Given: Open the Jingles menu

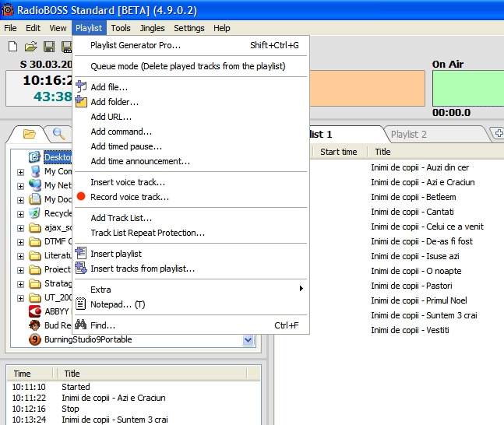Looking at the screenshot, I should (152, 28).
